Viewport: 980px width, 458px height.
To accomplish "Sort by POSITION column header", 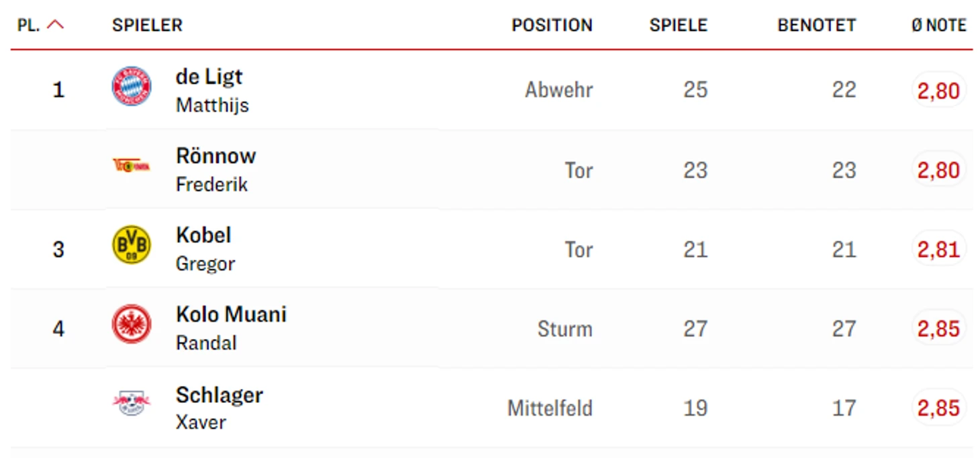I will point(552,26).
